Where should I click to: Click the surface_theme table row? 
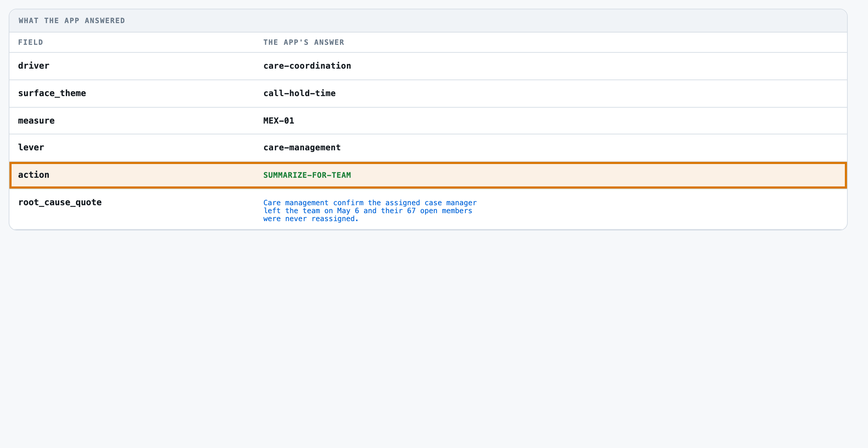[428, 94]
